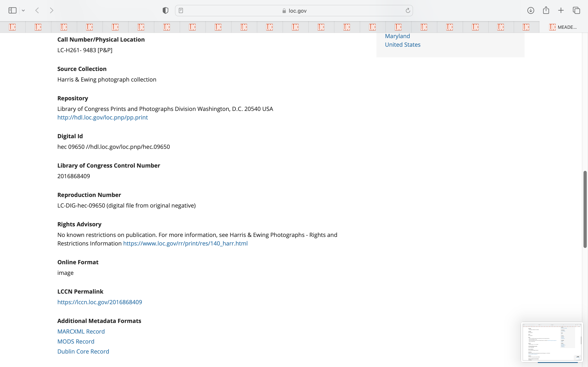Open the Dublin Core Record link

(x=83, y=352)
